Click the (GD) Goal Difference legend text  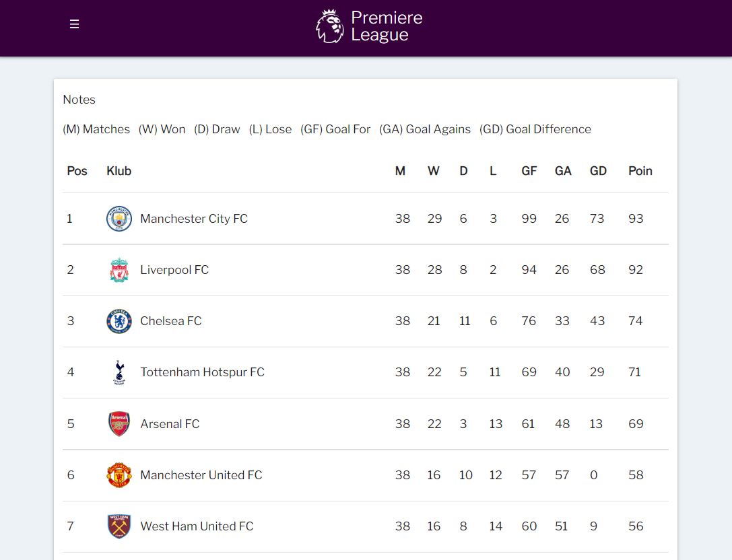click(535, 129)
